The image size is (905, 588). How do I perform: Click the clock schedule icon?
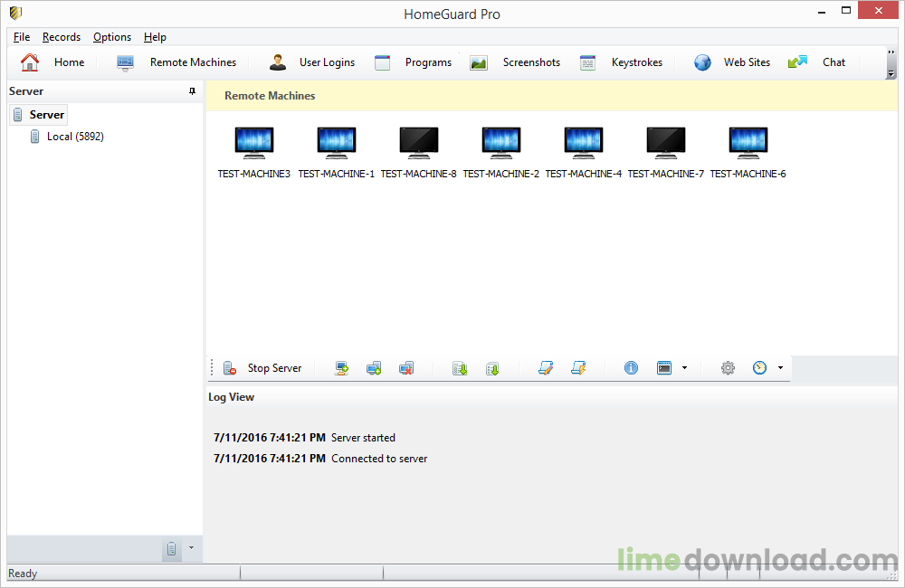(x=759, y=367)
